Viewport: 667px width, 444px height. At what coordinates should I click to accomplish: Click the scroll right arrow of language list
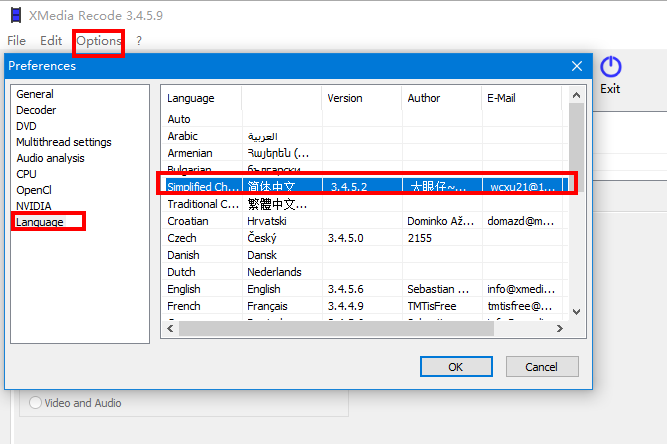tap(560, 328)
